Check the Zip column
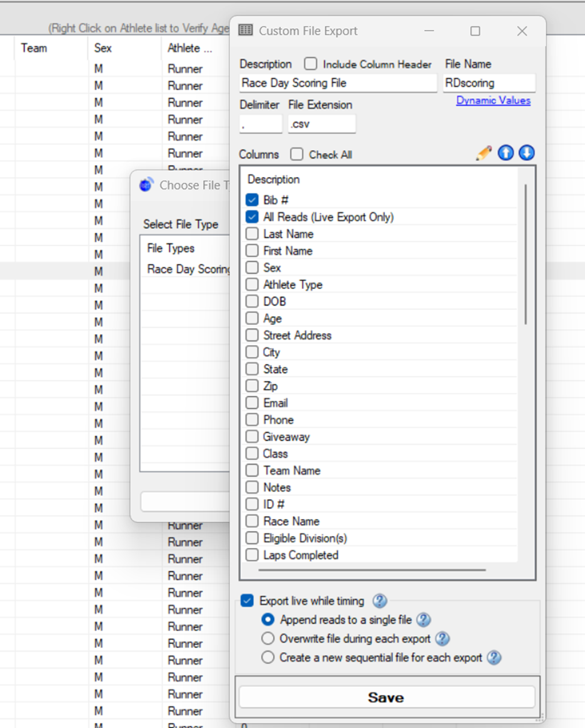 pyautogui.click(x=252, y=386)
